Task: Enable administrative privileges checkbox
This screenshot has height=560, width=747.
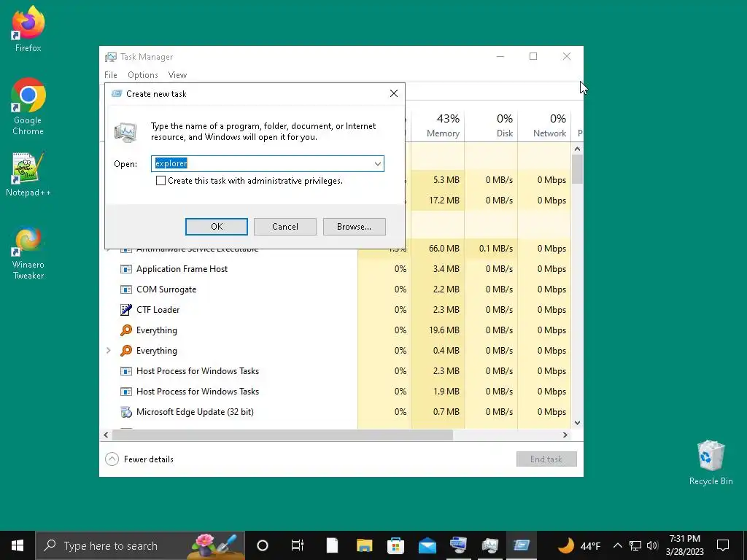Action: click(161, 181)
